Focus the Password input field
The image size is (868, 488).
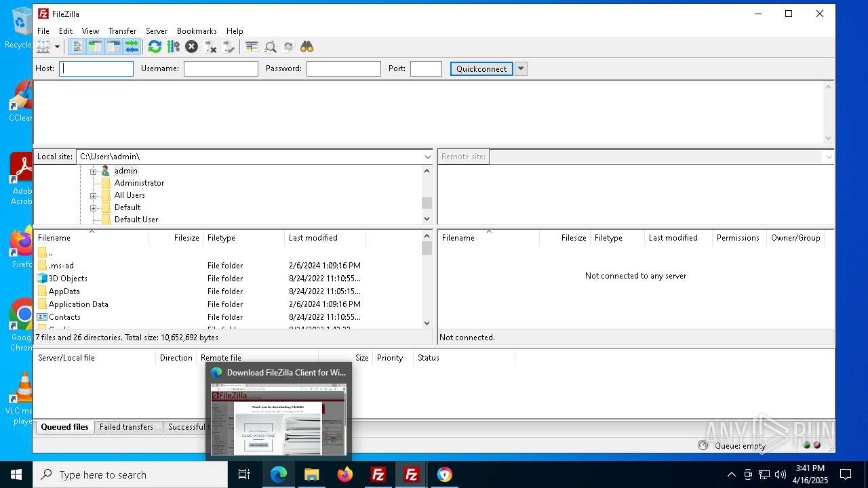(344, 68)
